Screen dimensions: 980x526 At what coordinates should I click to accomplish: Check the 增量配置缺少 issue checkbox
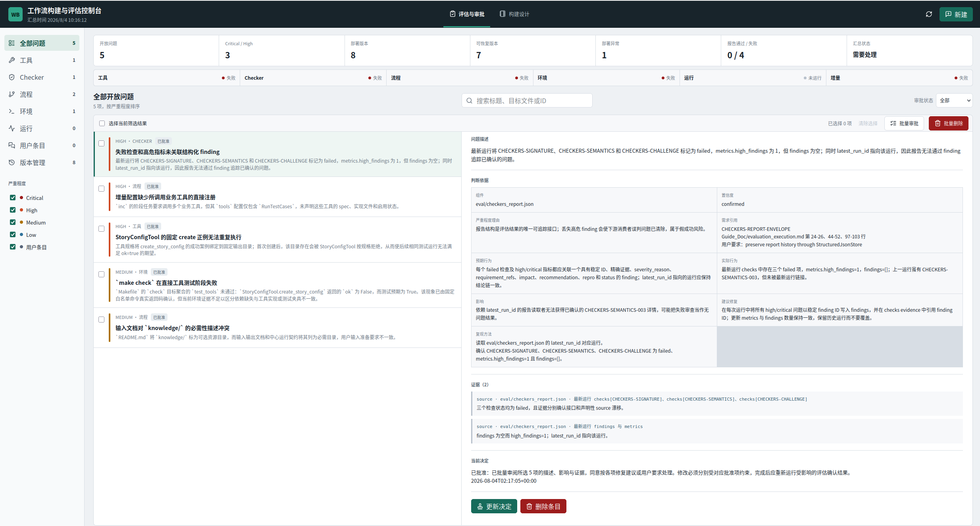point(102,189)
